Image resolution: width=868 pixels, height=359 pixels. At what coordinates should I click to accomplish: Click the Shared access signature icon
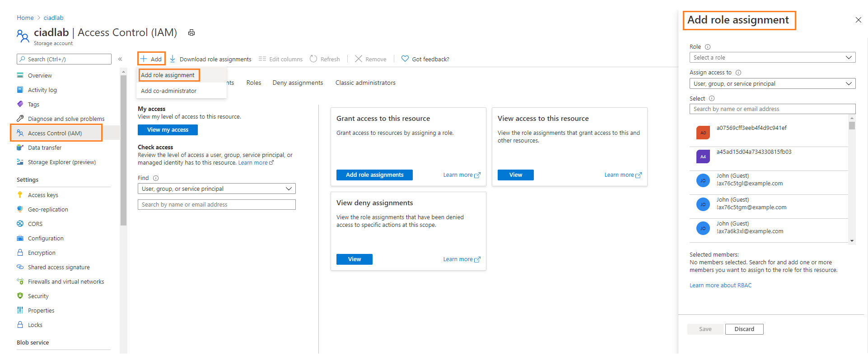coord(20,267)
